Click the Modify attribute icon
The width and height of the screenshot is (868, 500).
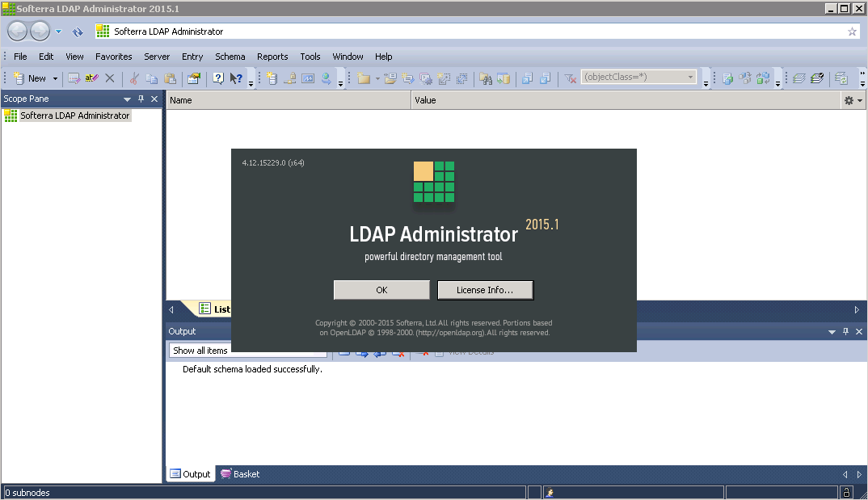click(x=74, y=78)
